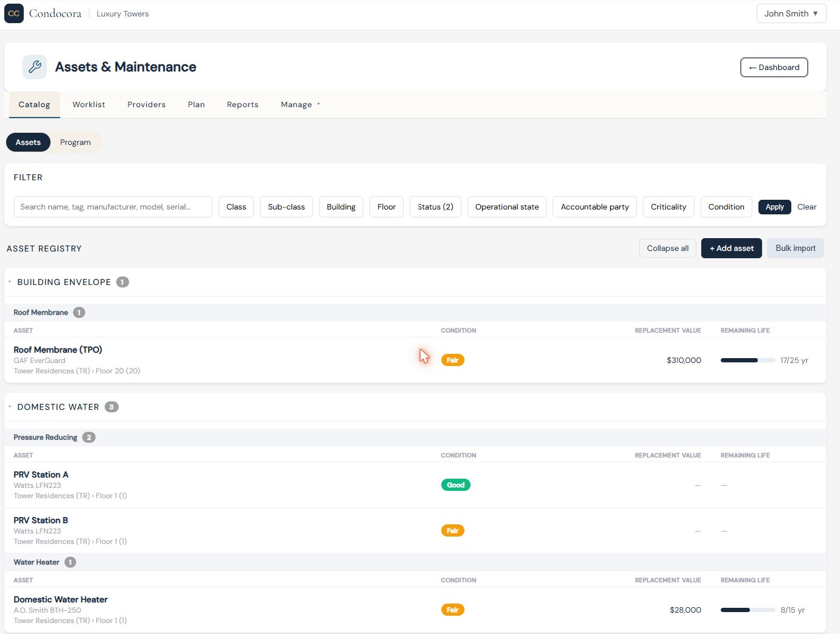
Task: Open Bulk import
Action: pos(796,248)
